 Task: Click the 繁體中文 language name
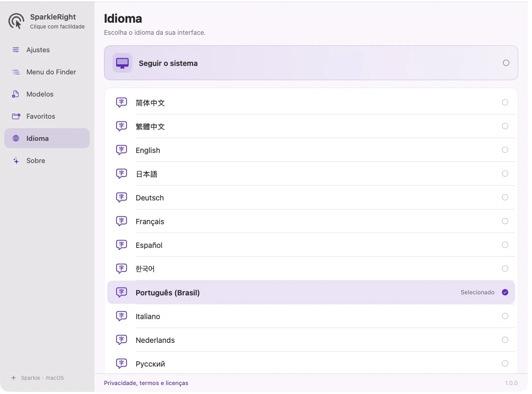(x=150, y=127)
